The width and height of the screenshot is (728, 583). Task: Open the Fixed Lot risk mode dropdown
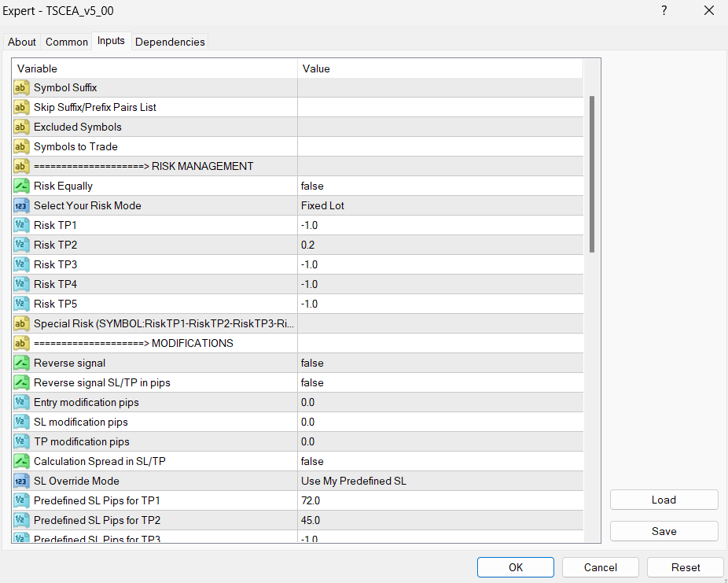point(440,205)
